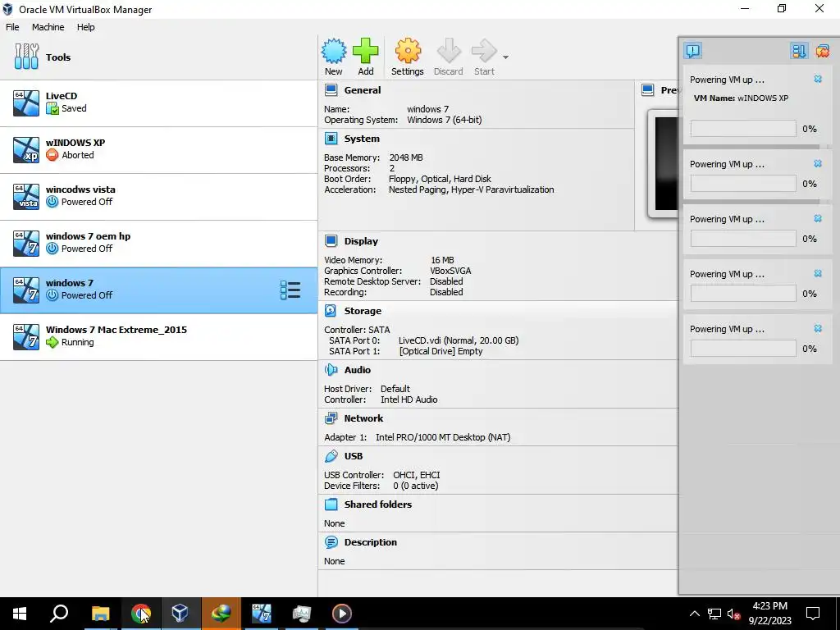The width and height of the screenshot is (840, 630).
Task: Click the Storage section disk icon
Action: click(331, 311)
